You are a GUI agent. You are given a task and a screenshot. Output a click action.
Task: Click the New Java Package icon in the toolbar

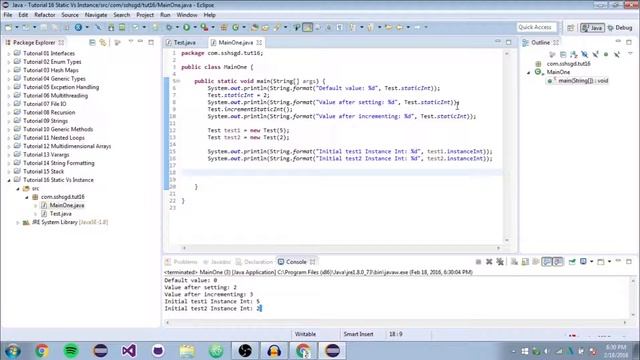tap(224, 27)
